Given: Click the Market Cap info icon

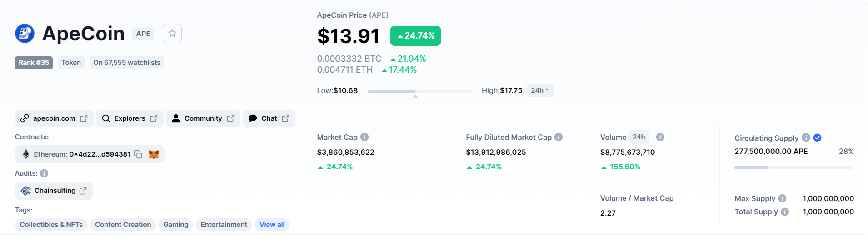Looking at the screenshot, I should (364, 137).
